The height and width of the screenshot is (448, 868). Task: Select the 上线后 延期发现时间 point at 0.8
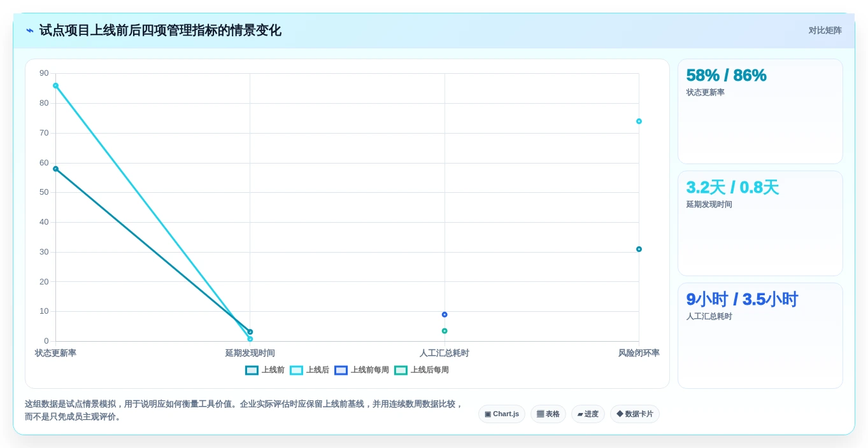250,339
